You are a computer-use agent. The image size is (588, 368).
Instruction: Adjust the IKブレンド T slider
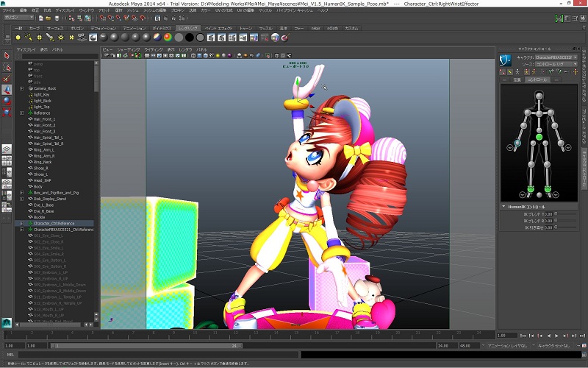click(x=566, y=214)
